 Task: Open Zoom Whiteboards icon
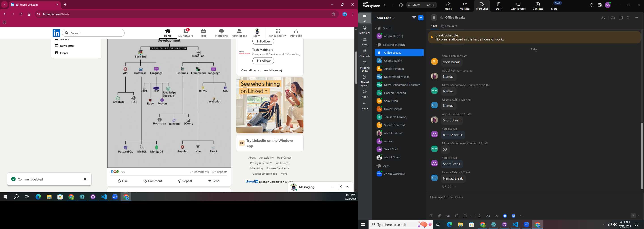tap(518, 6)
